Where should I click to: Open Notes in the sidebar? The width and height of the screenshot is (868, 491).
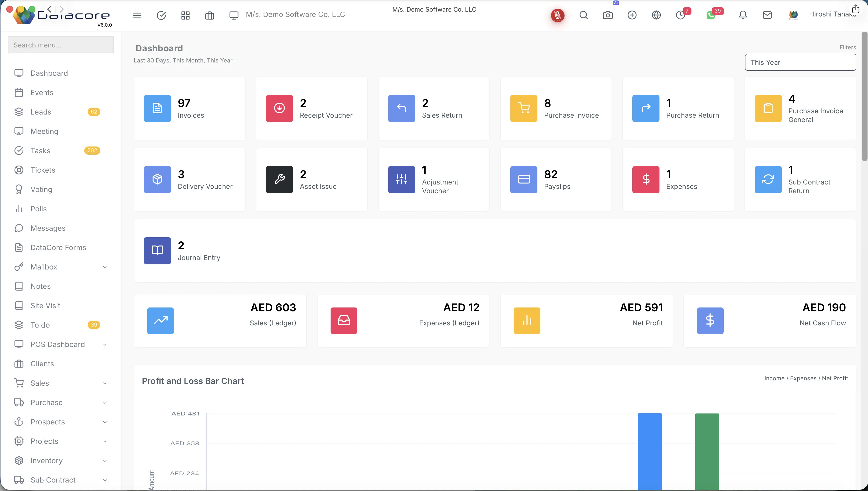(40, 286)
